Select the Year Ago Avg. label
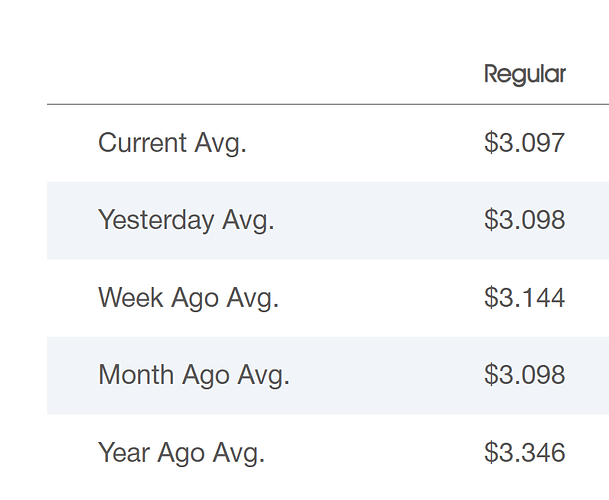Screen dimensions: 609x500 181,453
